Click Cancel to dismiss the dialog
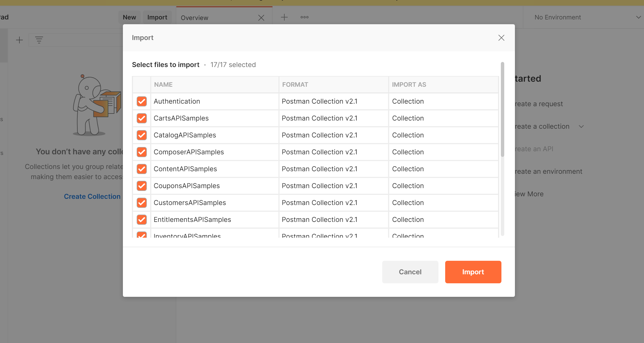This screenshot has height=343, width=644. [x=410, y=272]
